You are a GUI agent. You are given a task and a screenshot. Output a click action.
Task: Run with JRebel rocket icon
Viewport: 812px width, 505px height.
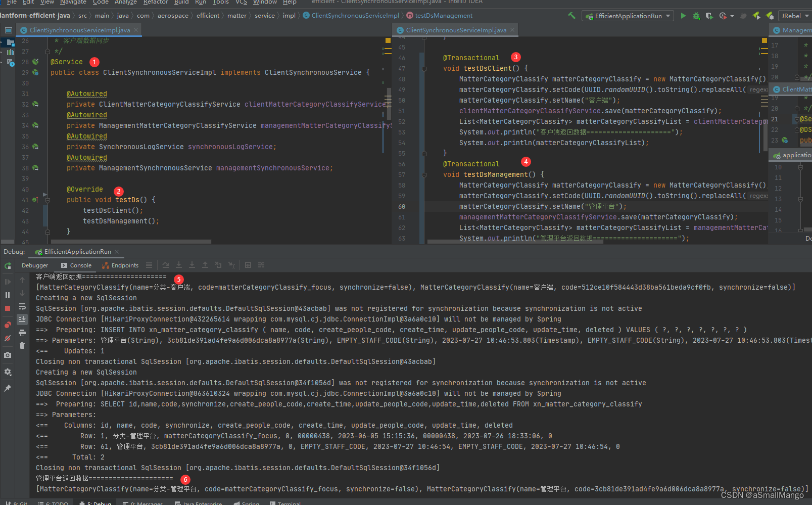click(x=756, y=16)
